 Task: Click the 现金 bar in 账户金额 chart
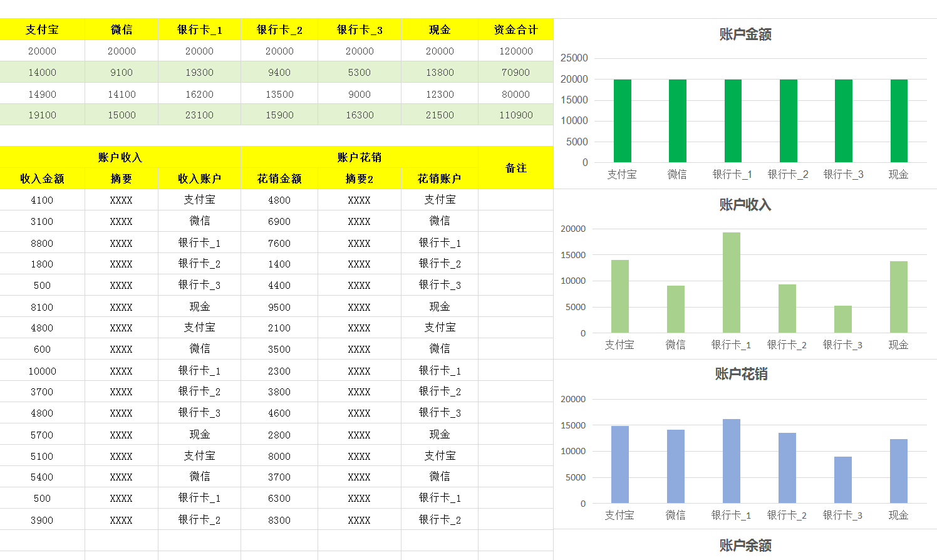coord(899,121)
